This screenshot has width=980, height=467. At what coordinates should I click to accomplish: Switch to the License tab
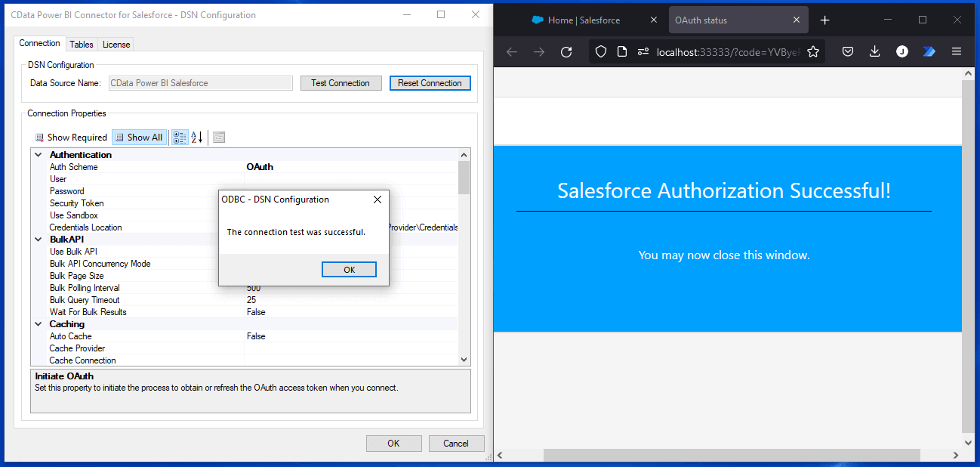(116, 45)
